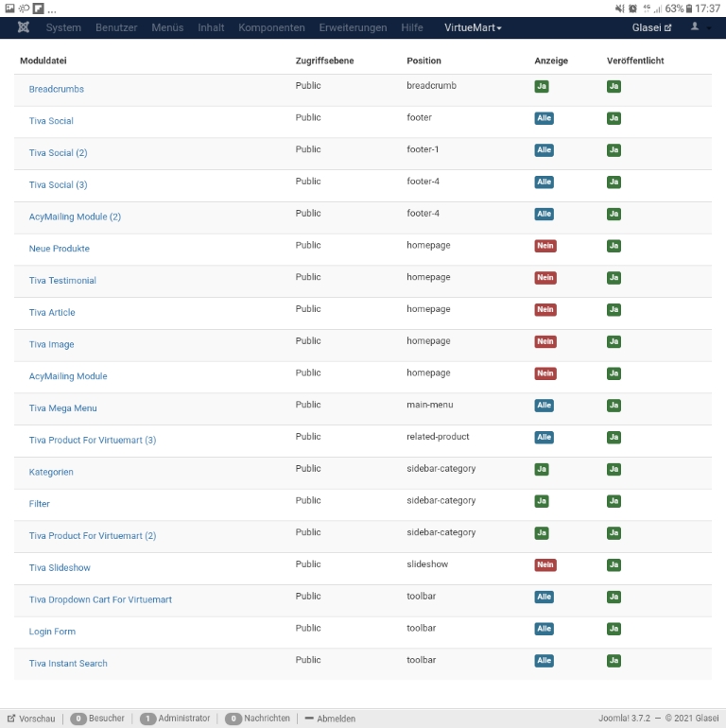Screen dimensions: 726x728
Task: Toggle the Alle display badge for Tiva Mega Menu
Action: (544, 406)
